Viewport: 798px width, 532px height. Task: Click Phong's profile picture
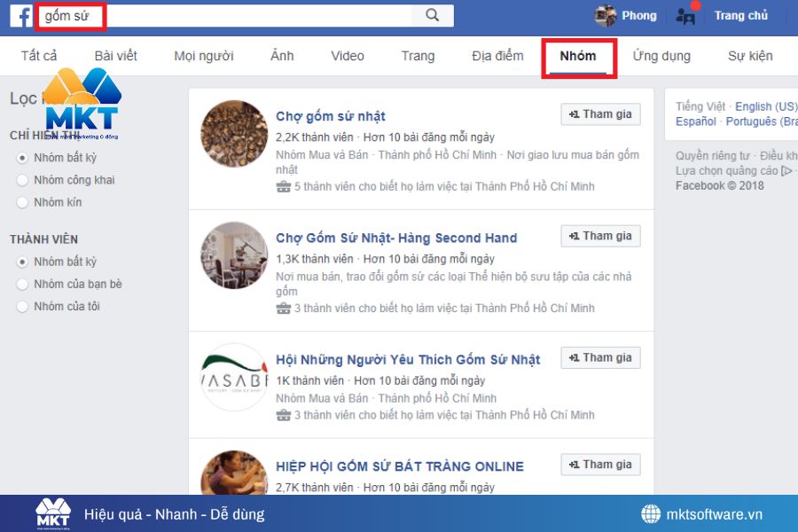click(607, 15)
